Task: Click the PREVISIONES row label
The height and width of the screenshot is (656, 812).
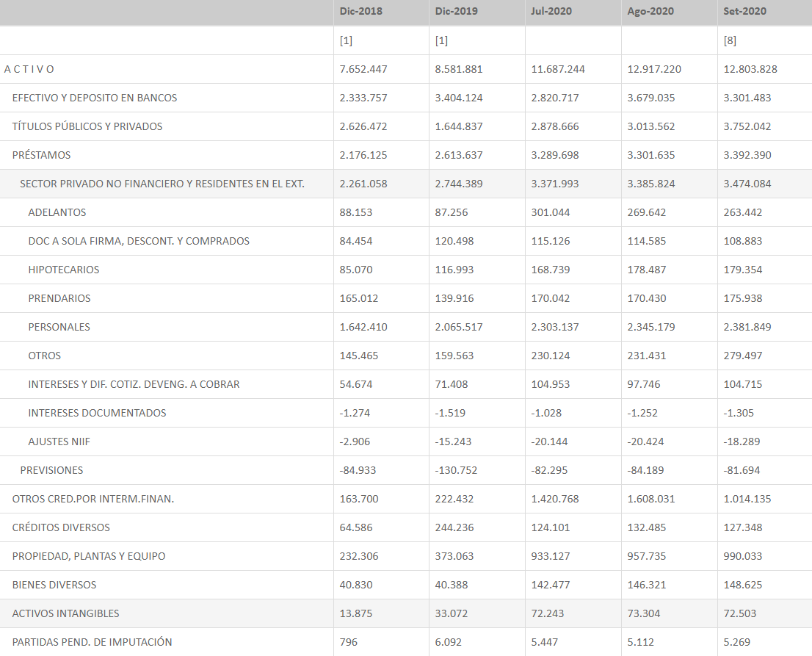Action: [x=51, y=470]
